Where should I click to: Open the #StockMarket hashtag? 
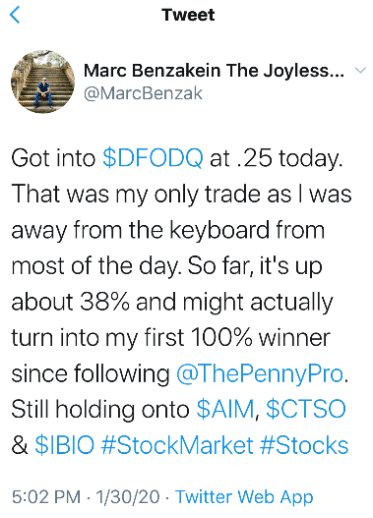point(177,445)
